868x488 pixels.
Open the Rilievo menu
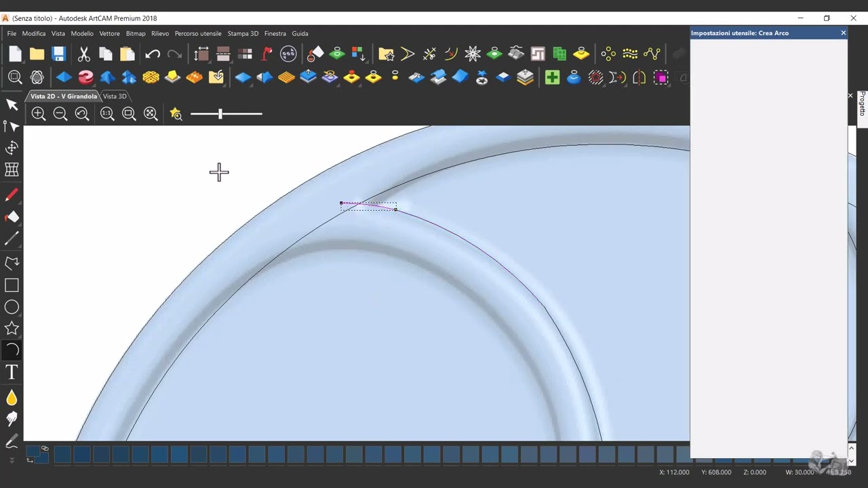160,33
